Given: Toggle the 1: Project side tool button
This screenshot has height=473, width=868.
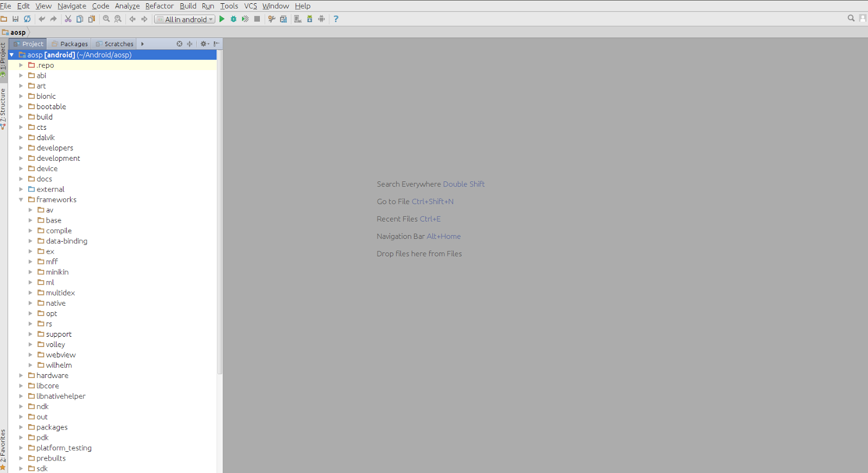Looking at the screenshot, I should click(3, 60).
